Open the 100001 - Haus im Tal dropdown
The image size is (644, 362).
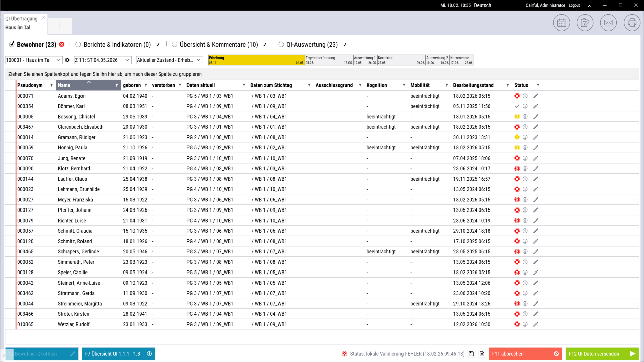pos(34,60)
